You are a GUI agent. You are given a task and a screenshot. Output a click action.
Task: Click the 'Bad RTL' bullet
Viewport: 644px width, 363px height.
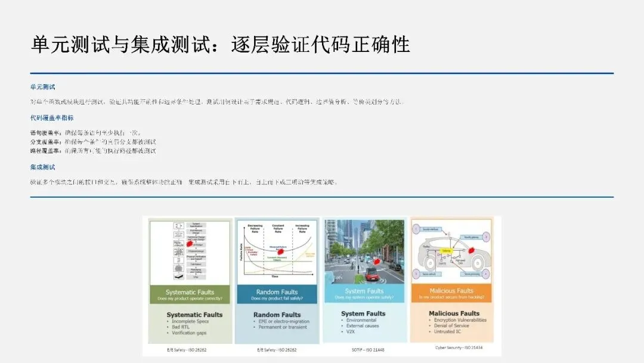[181, 327]
